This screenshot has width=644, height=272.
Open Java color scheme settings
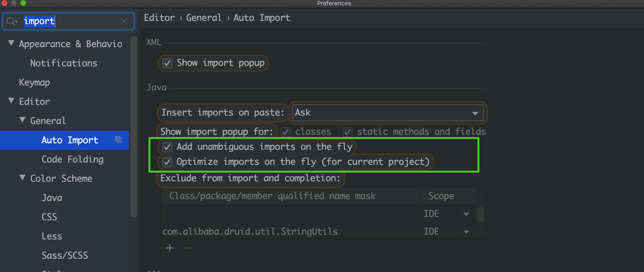pos(52,198)
